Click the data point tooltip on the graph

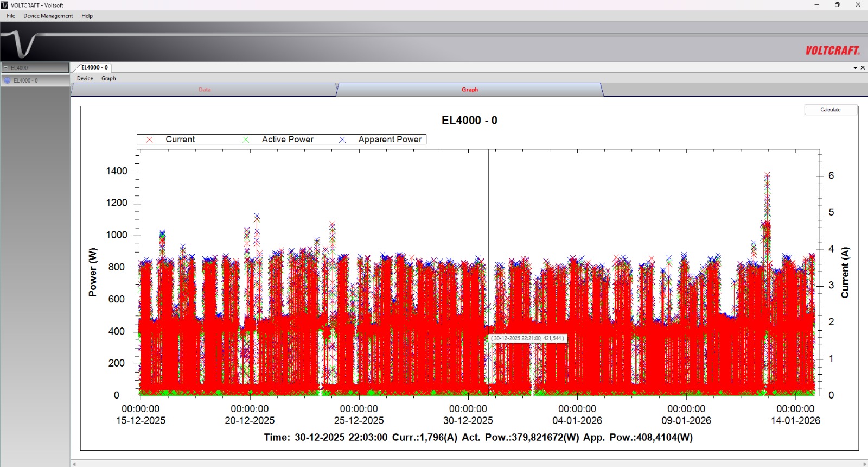(x=527, y=338)
